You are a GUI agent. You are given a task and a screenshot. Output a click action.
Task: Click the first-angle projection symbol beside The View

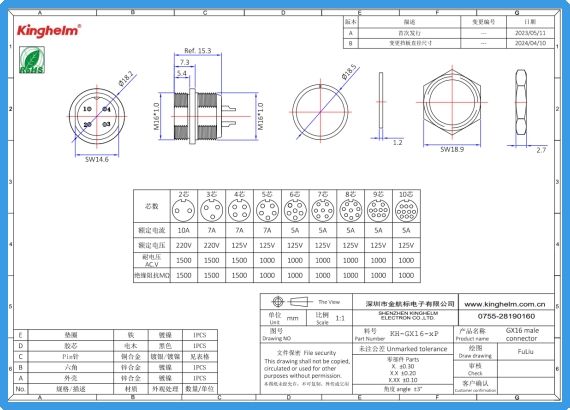click(x=292, y=302)
